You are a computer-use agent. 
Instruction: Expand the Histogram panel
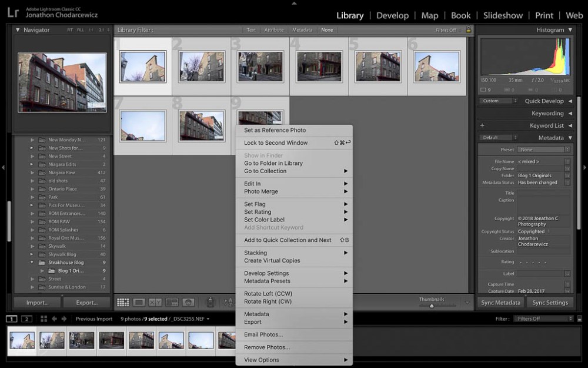point(552,29)
